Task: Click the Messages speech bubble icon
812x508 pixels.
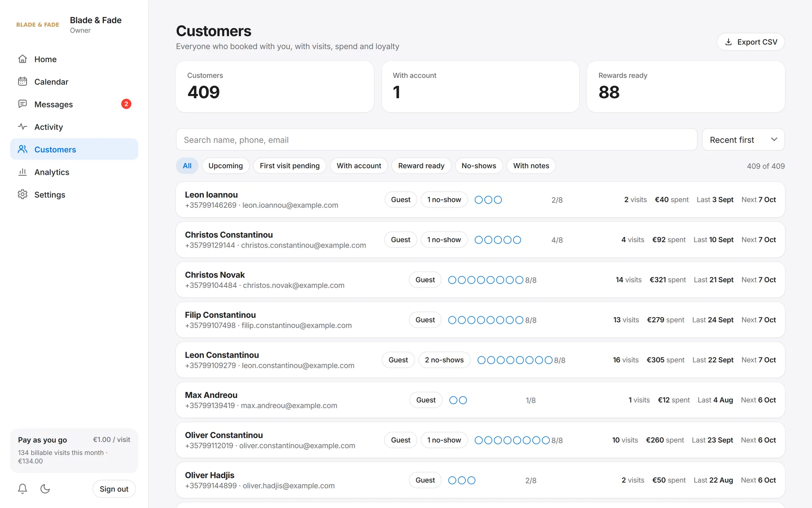Action: tap(22, 104)
